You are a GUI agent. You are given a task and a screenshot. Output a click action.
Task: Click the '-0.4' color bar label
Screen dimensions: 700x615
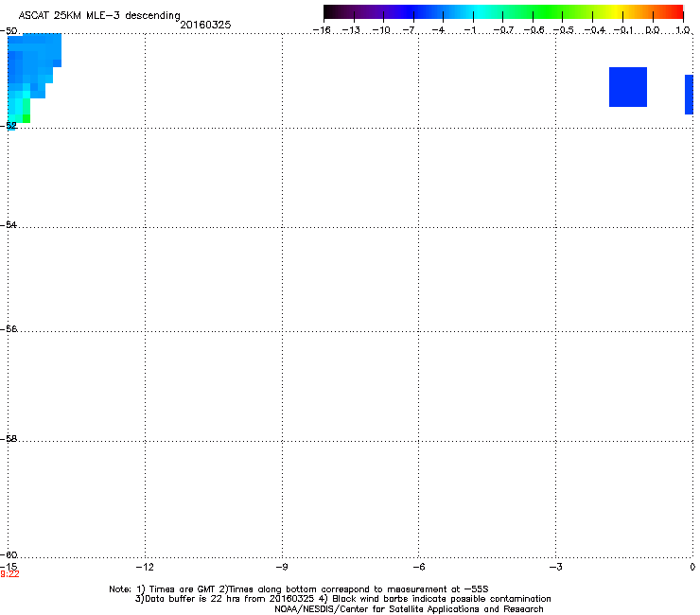[x=595, y=30]
